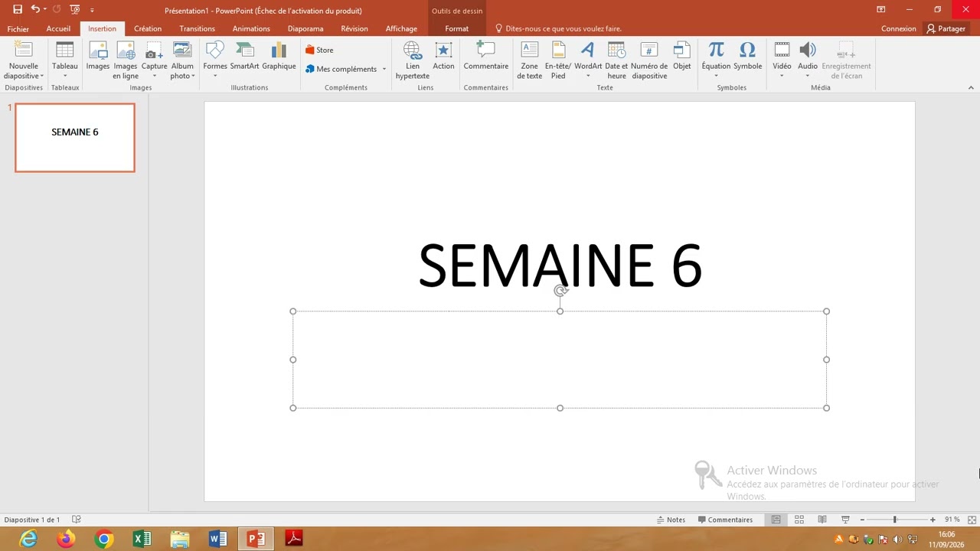Insert a Zone de texte

(x=529, y=60)
